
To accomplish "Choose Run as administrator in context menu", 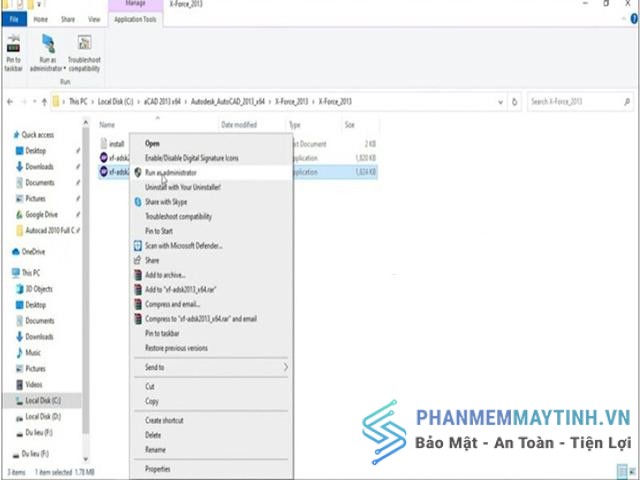I will [x=211, y=173].
